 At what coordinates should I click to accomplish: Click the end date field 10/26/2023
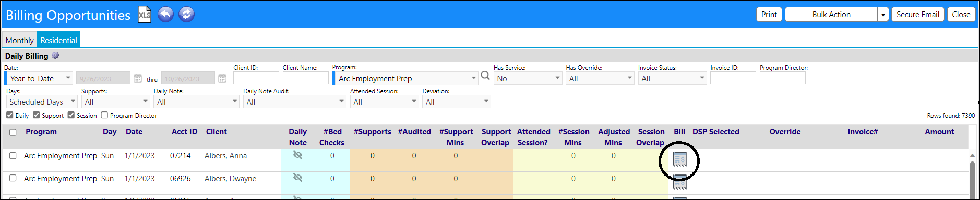(x=188, y=78)
